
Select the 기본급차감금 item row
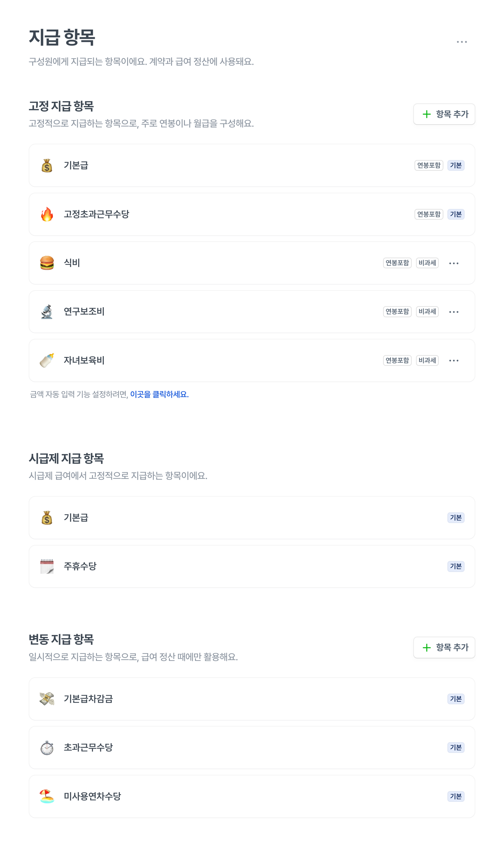(x=238, y=699)
